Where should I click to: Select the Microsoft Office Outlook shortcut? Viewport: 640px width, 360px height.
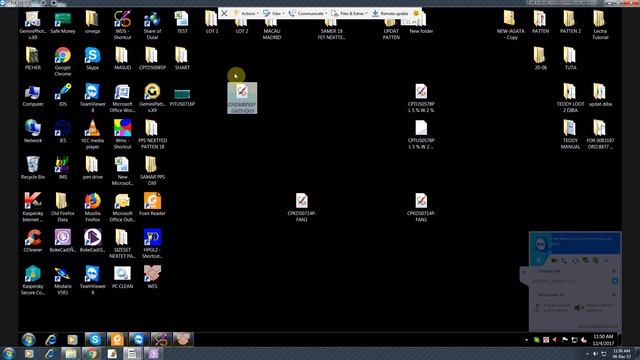pyautogui.click(x=122, y=207)
